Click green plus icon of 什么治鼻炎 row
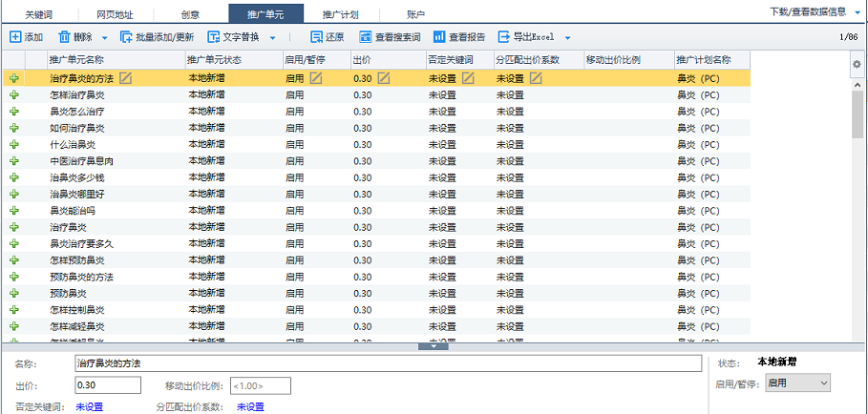868x414 pixels. tap(14, 145)
